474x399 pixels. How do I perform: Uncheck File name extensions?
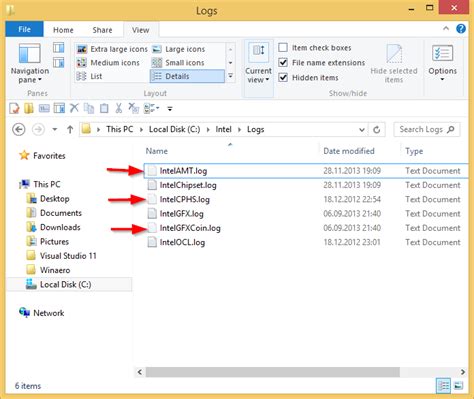283,63
